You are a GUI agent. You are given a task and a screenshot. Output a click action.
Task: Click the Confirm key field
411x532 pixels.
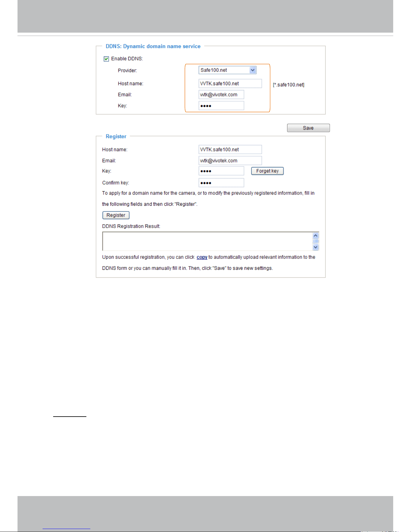point(221,183)
